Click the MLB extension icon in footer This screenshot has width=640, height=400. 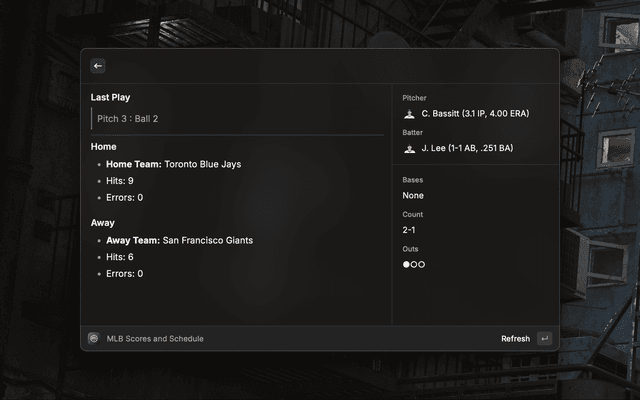click(x=94, y=339)
